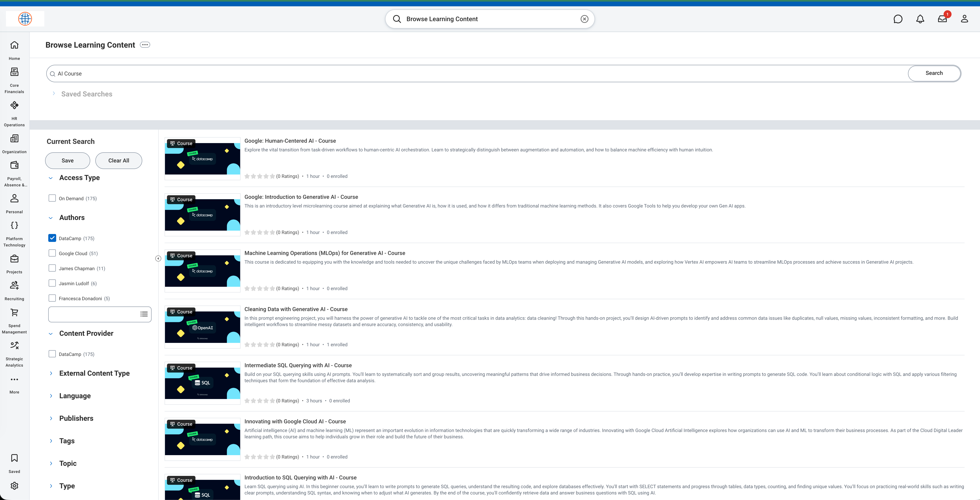Open the notifications bell

pyautogui.click(x=920, y=19)
